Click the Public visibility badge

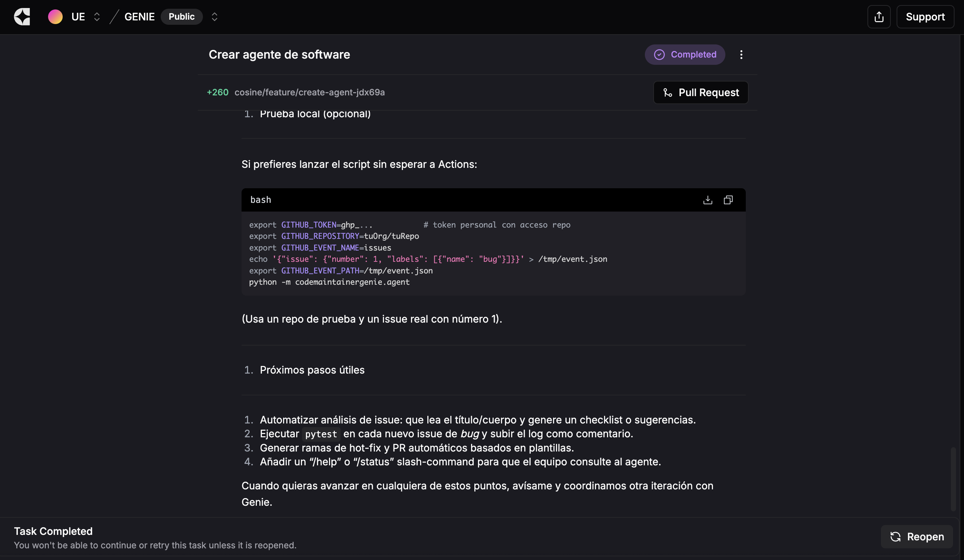coord(181,17)
